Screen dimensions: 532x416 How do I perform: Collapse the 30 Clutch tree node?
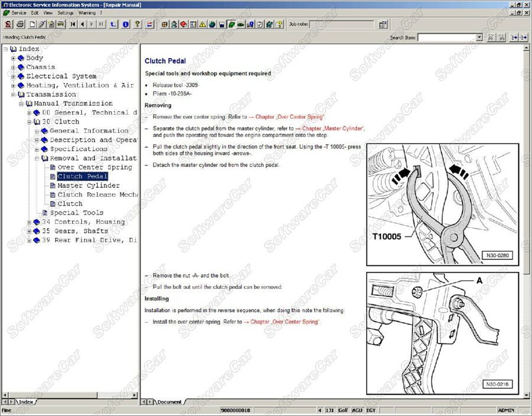coord(29,122)
